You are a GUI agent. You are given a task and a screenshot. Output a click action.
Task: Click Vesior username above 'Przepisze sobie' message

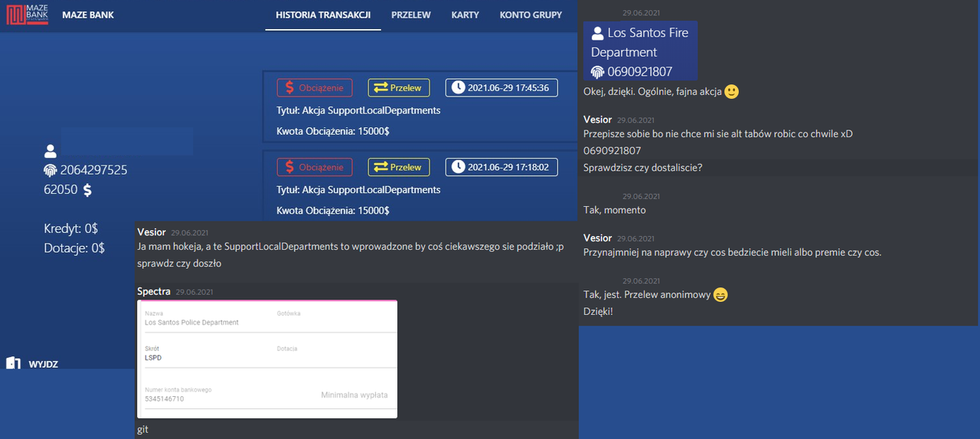tap(598, 120)
